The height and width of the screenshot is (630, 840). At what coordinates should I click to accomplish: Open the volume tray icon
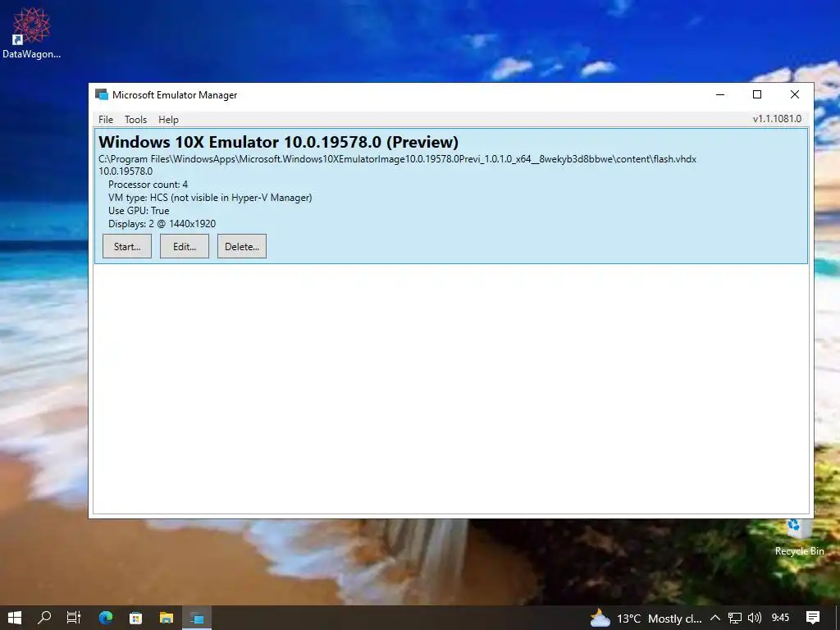[755, 619]
